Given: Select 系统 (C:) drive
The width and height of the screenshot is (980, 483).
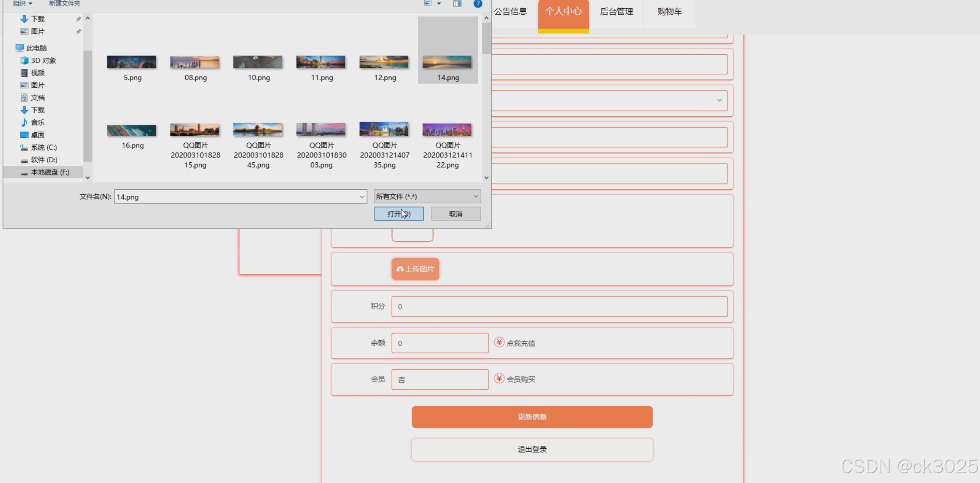Looking at the screenshot, I should (x=43, y=148).
